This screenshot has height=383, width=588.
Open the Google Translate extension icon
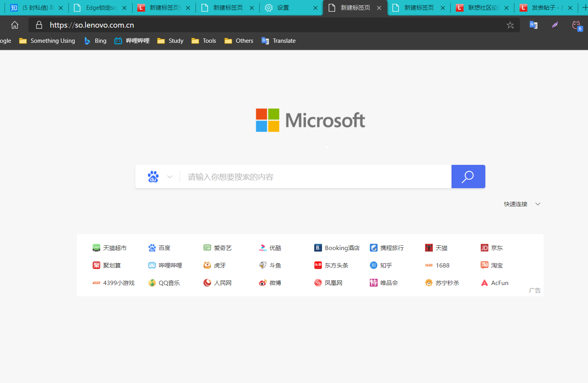534,25
